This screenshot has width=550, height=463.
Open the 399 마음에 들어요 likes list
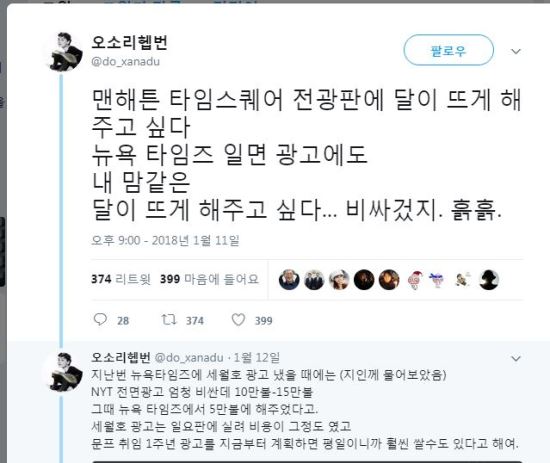pos(209,279)
